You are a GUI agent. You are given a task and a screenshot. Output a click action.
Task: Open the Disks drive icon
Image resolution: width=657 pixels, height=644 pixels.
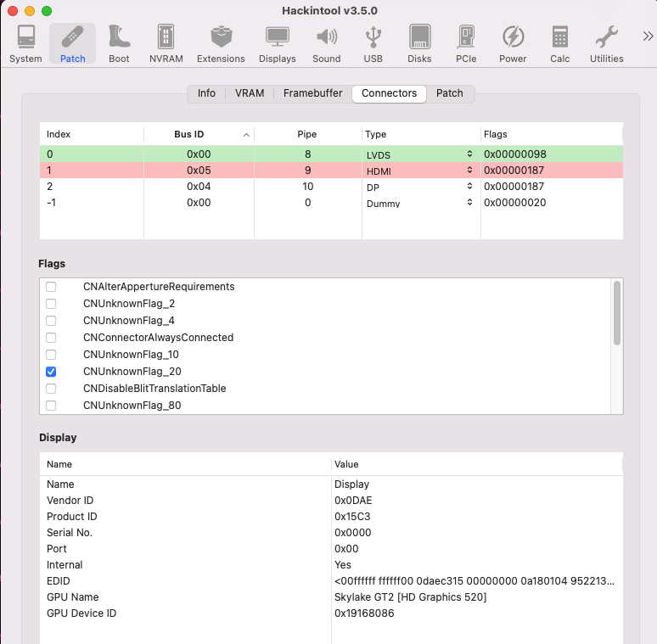[x=419, y=43]
